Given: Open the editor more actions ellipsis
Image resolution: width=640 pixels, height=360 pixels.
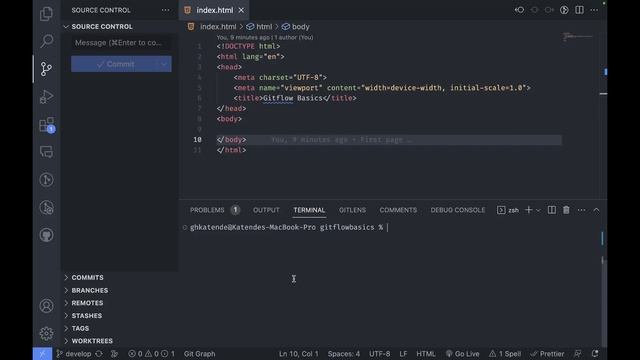Looking at the screenshot, I should tap(594, 10).
